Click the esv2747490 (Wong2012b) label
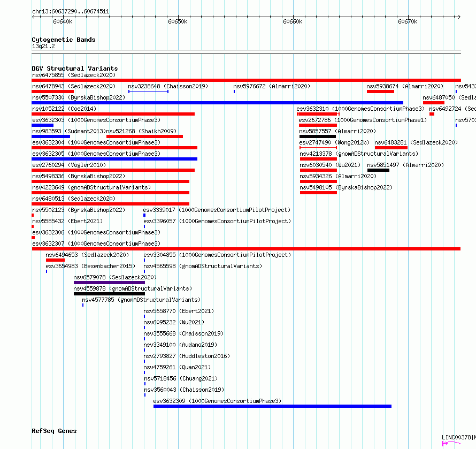This screenshot has height=449, width=476. click(x=334, y=142)
